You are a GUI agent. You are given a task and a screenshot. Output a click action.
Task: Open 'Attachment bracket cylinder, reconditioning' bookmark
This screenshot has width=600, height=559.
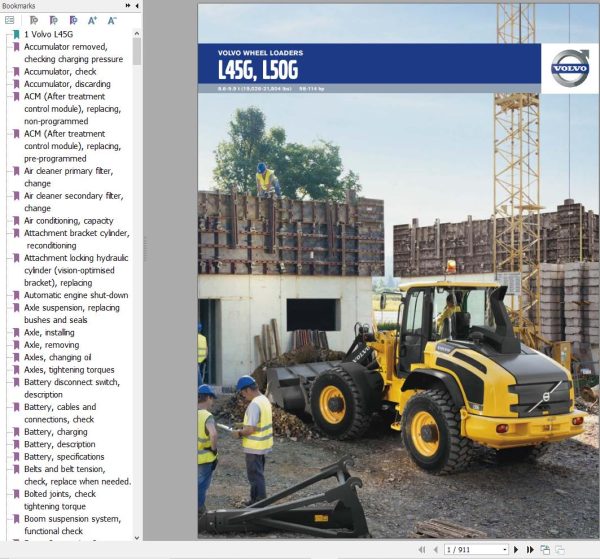(x=77, y=239)
